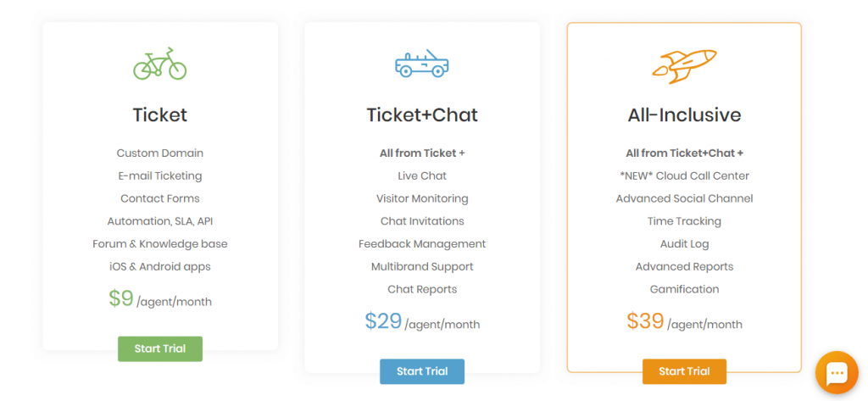Click the Gamification feature line
Viewport: 868px width, 401px height.
(x=684, y=289)
